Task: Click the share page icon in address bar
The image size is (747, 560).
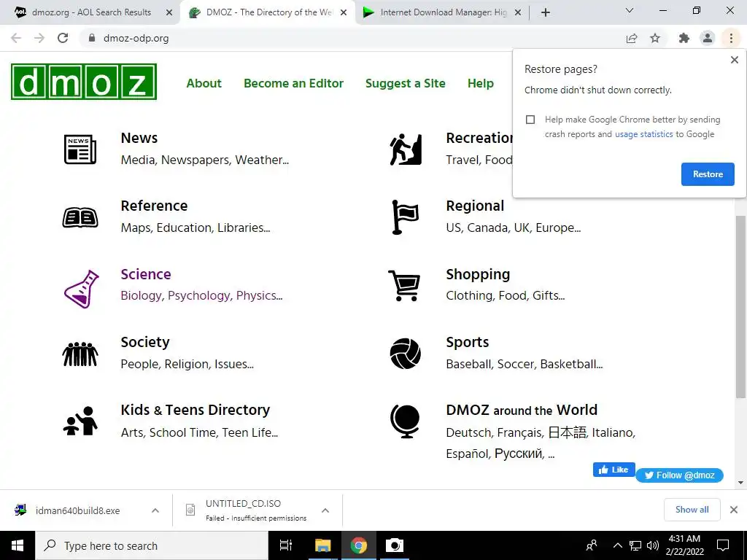Action: 632,38
